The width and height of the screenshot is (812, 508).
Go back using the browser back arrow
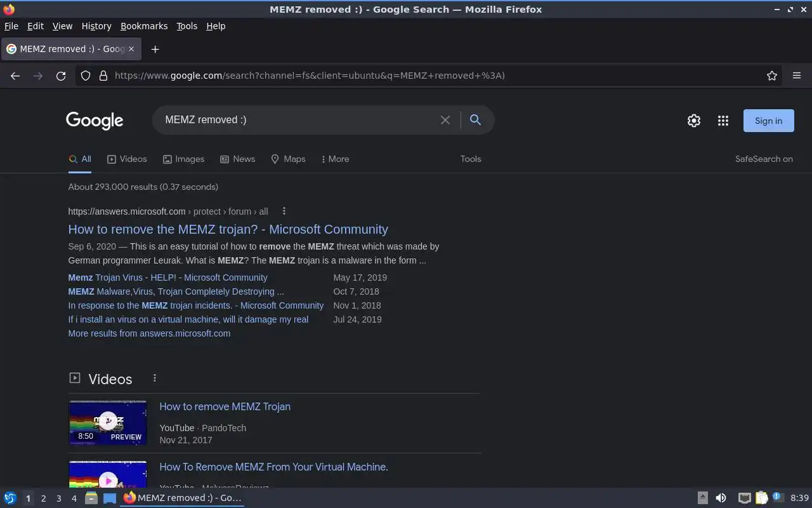15,76
